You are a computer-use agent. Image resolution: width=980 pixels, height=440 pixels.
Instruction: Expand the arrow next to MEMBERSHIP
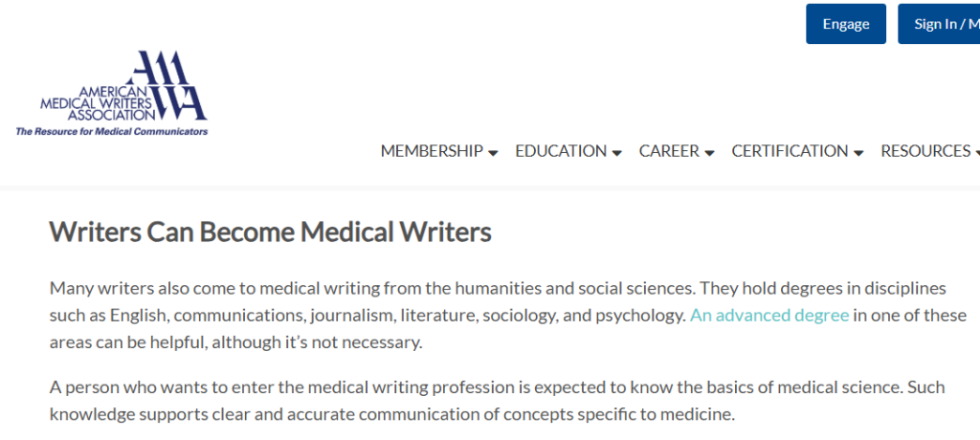click(x=493, y=153)
